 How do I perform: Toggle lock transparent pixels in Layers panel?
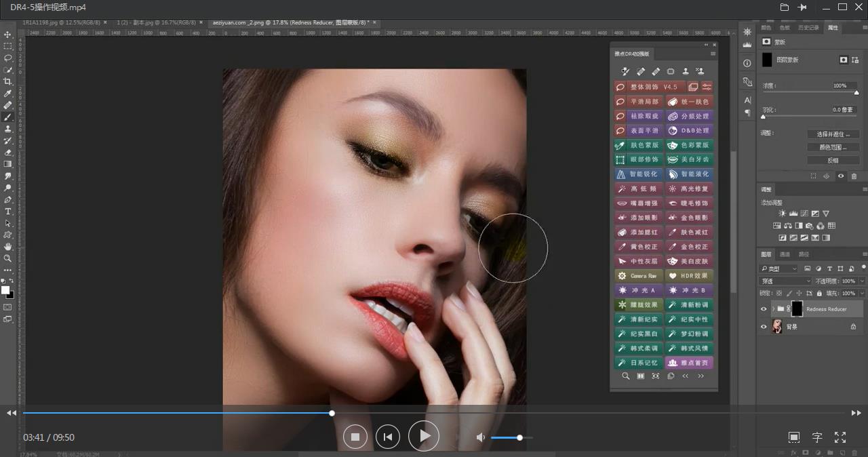pos(780,294)
